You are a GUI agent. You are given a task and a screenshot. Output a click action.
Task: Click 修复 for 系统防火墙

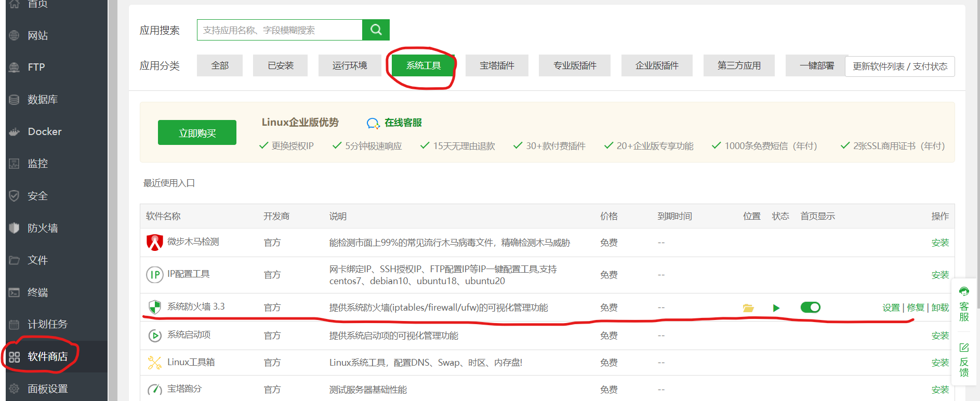[x=916, y=308]
